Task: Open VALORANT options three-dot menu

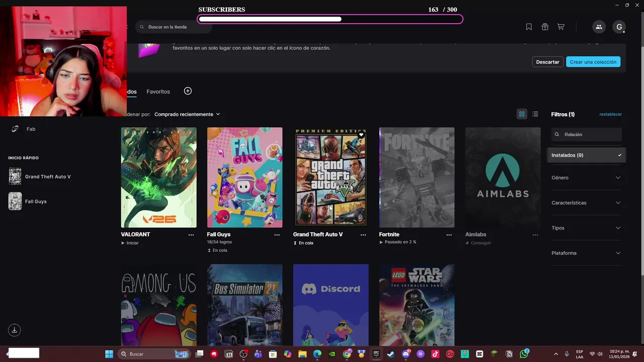Action: 191,235
